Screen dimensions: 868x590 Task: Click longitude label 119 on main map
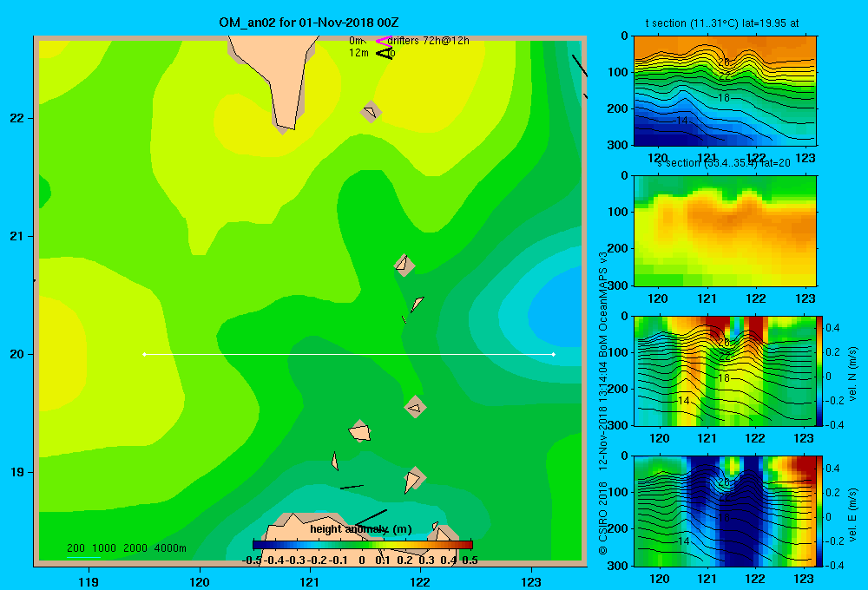pyautogui.click(x=89, y=581)
